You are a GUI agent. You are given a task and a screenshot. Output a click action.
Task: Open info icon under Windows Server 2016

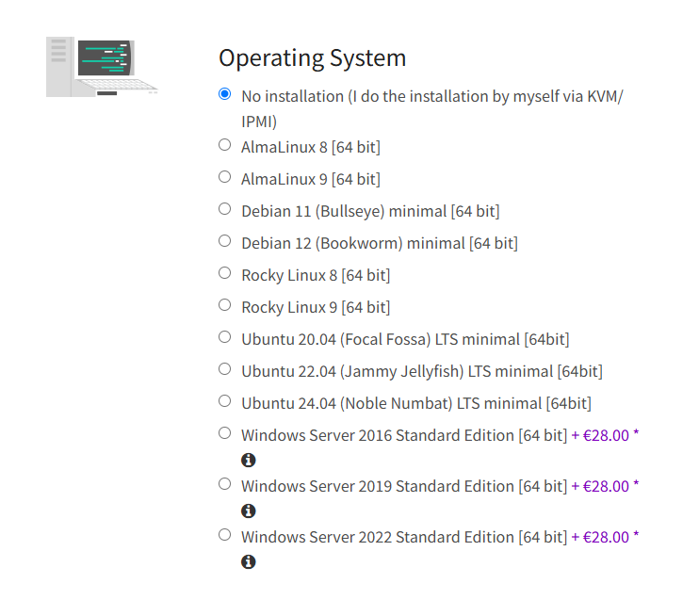(249, 460)
